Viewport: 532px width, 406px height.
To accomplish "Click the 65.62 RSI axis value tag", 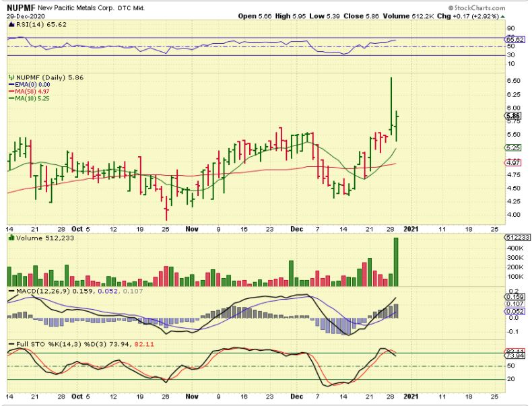I will click(x=514, y=40).
